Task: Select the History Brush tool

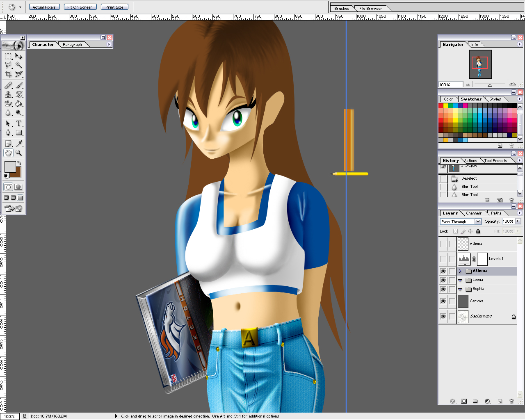Action: click(x=19, y=94)
